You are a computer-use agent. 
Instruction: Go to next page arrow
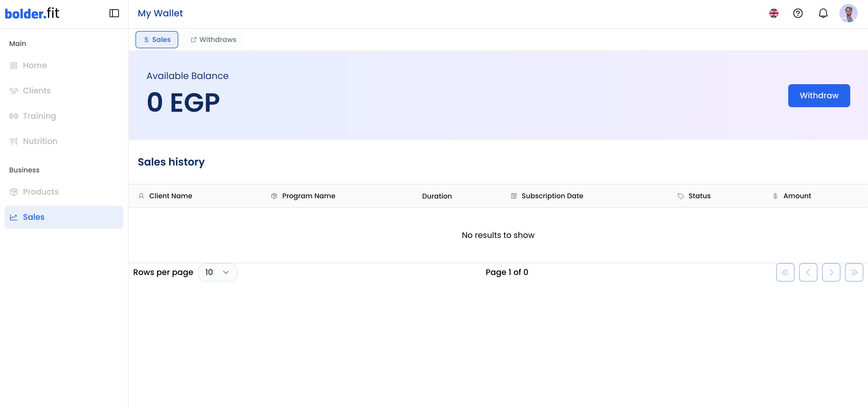tap(831, 272)
